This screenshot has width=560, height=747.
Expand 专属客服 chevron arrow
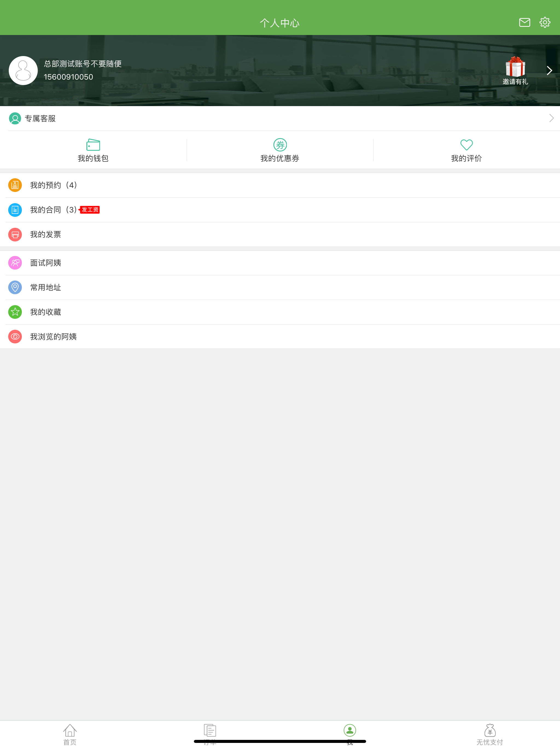551,118
